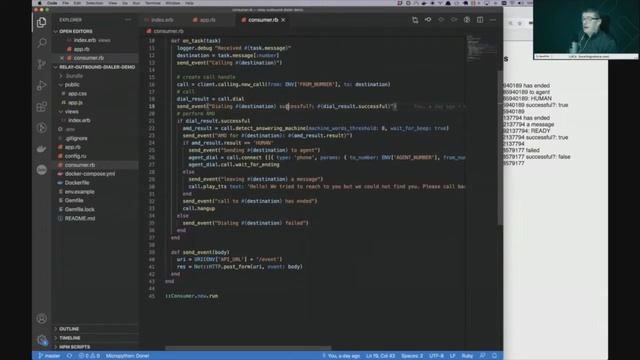The image size is (640, 360).
Task: Click the code minimap
Action: pyautogui.click(x=481, y=48)
